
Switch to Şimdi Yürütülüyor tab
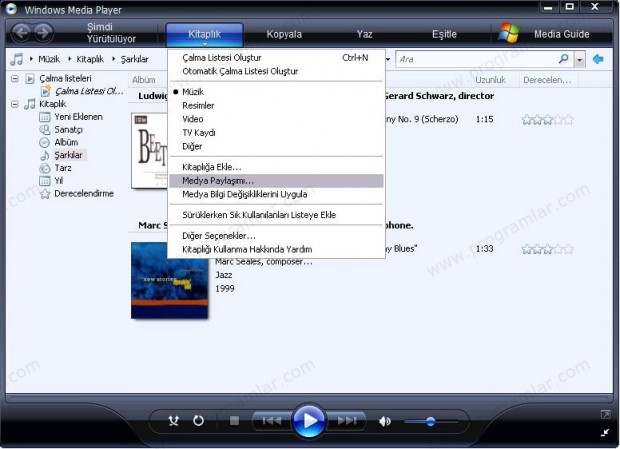111,33
